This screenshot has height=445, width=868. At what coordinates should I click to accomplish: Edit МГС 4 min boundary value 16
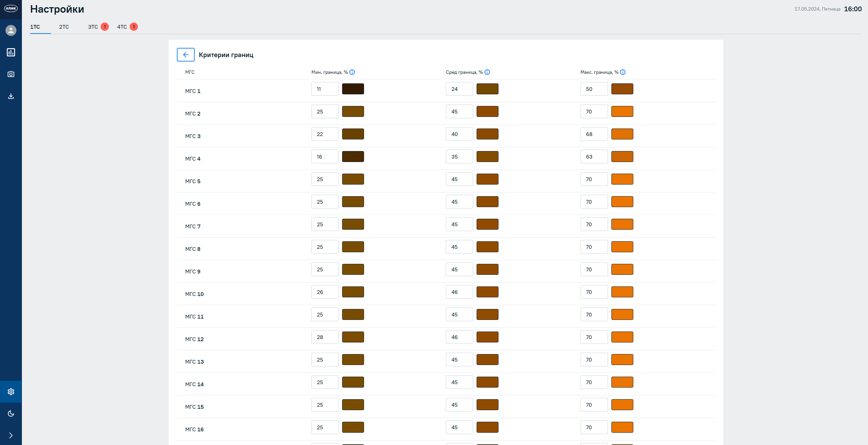(325, 157)
